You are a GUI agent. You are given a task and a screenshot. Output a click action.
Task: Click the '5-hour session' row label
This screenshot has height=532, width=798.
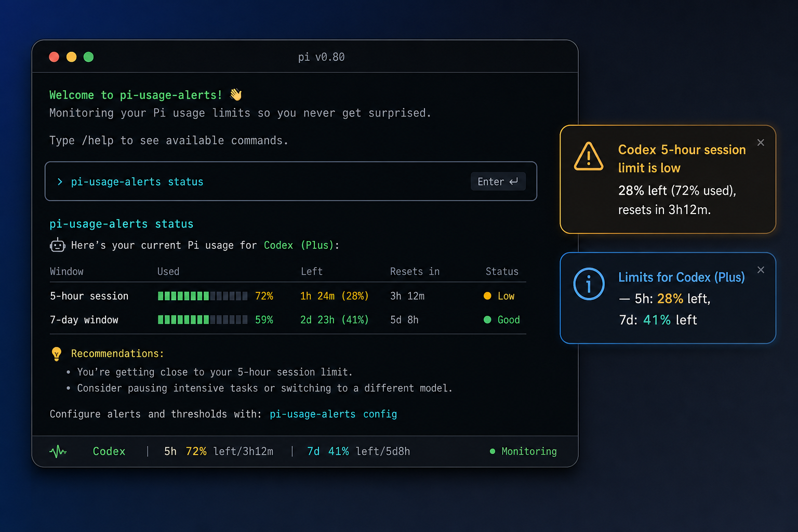pyautogui.click(x=89, y=296)
